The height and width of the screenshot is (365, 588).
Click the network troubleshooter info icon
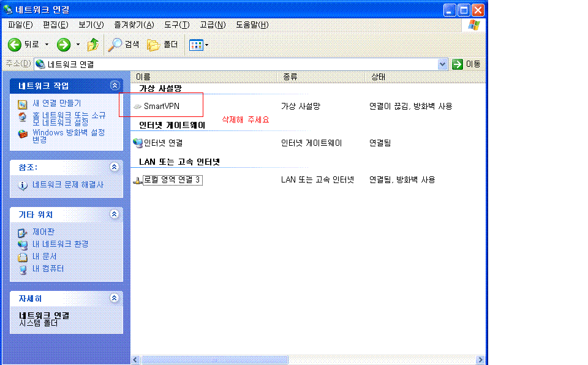(23, 186)
